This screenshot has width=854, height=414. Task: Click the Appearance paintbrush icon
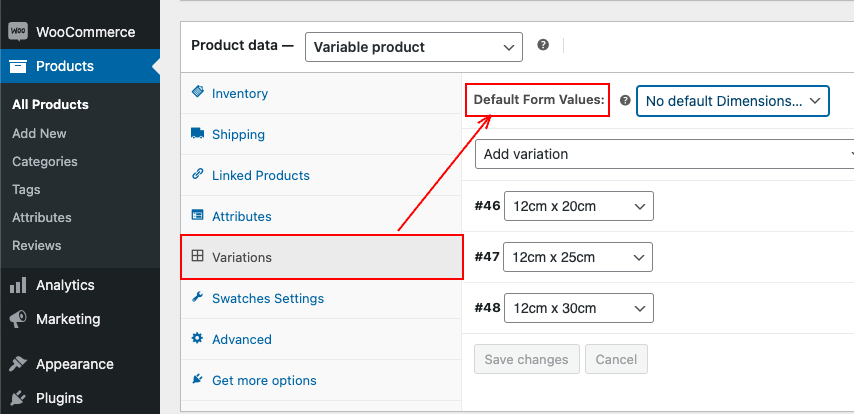tap(18, 364)
